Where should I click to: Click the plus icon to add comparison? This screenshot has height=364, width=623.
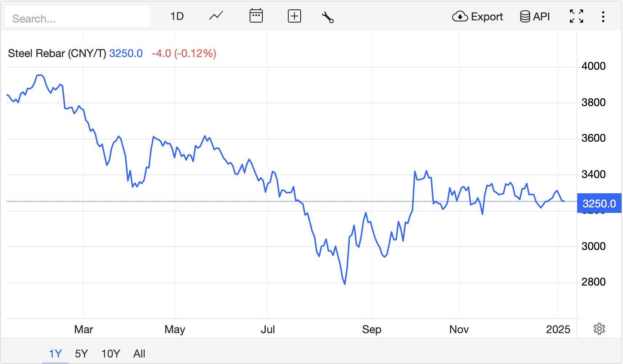[x=294, y=16]
